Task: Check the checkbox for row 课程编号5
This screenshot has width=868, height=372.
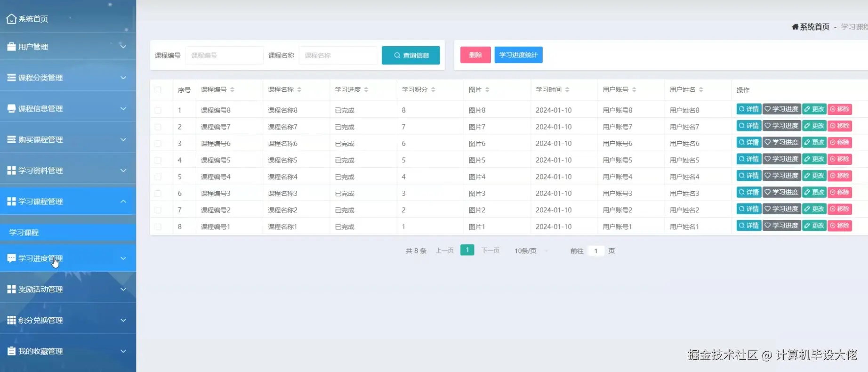Action: click(158, 160)
